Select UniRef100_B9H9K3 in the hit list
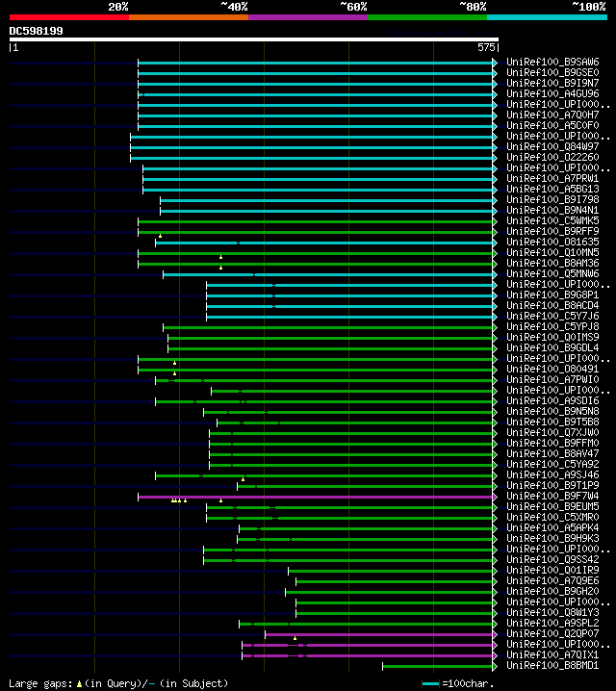616x691 pixels. pyautogui.click(x=552, y=538)
